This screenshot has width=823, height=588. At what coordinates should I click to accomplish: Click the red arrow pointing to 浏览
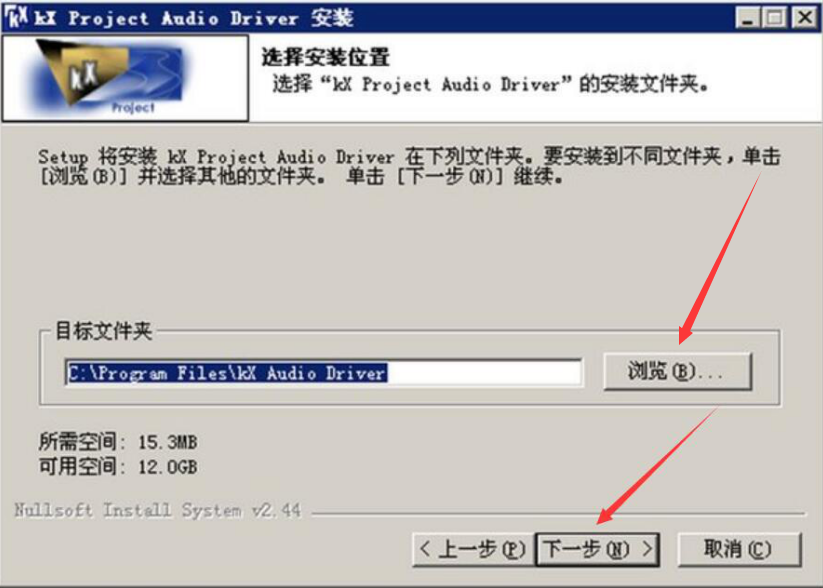coord(720,256)
